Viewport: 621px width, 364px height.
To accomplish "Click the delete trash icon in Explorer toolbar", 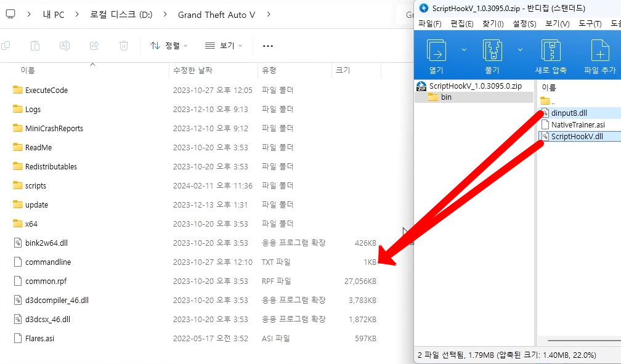I will pyautogui.click(x=124, y=46).
